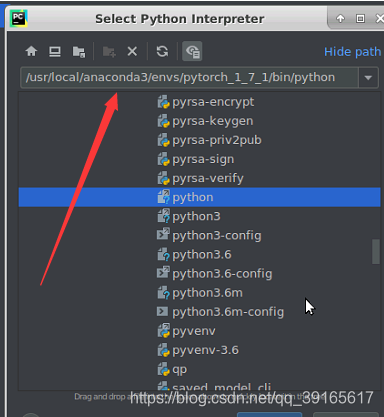This screenshot has width=384, height=417.
Task: Click the python3-config shell script icon
Action: click(x=163, y=235)
